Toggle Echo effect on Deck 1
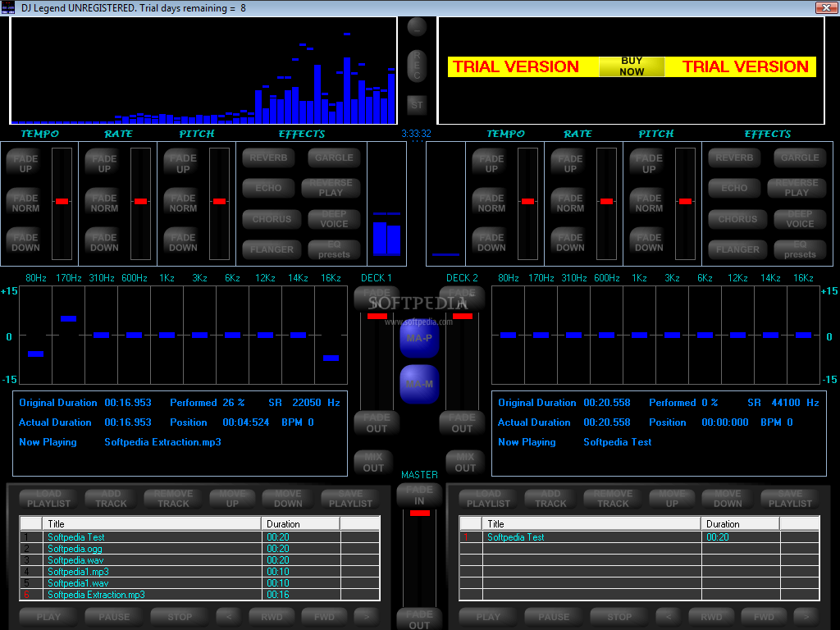 click(268, 188)
